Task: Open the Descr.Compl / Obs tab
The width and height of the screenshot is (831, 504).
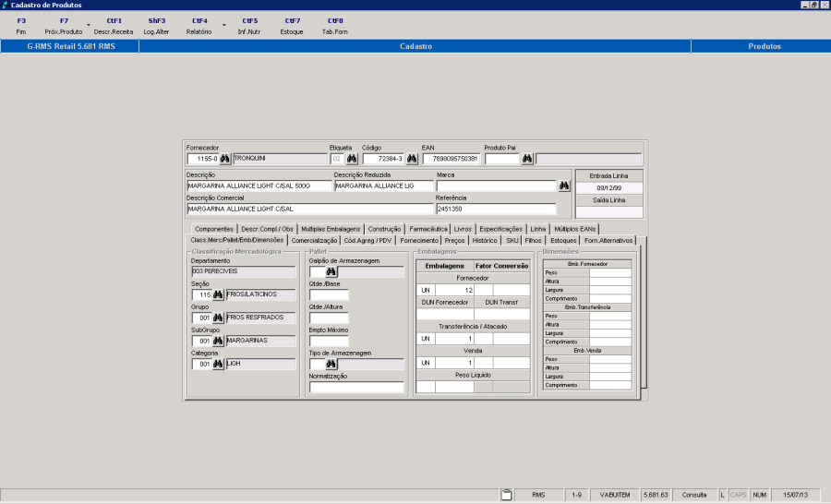Action: point(267,229)
